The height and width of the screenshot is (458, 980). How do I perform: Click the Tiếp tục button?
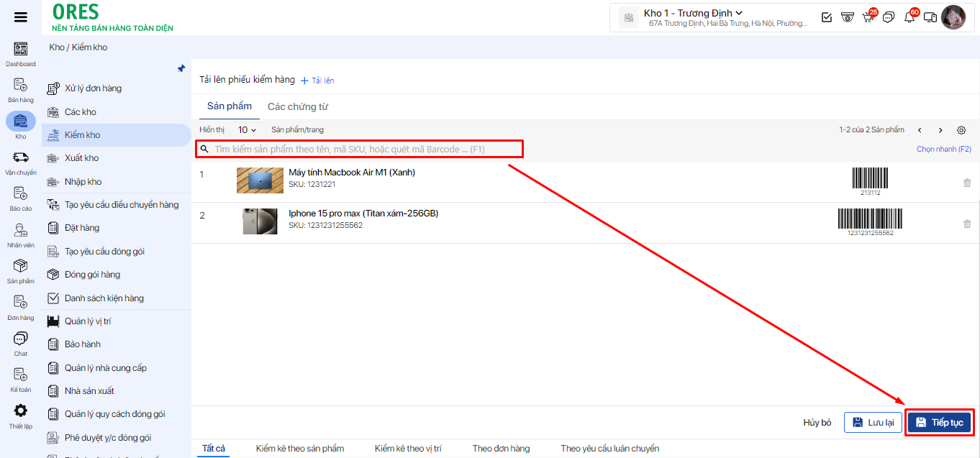click(939, 423)
